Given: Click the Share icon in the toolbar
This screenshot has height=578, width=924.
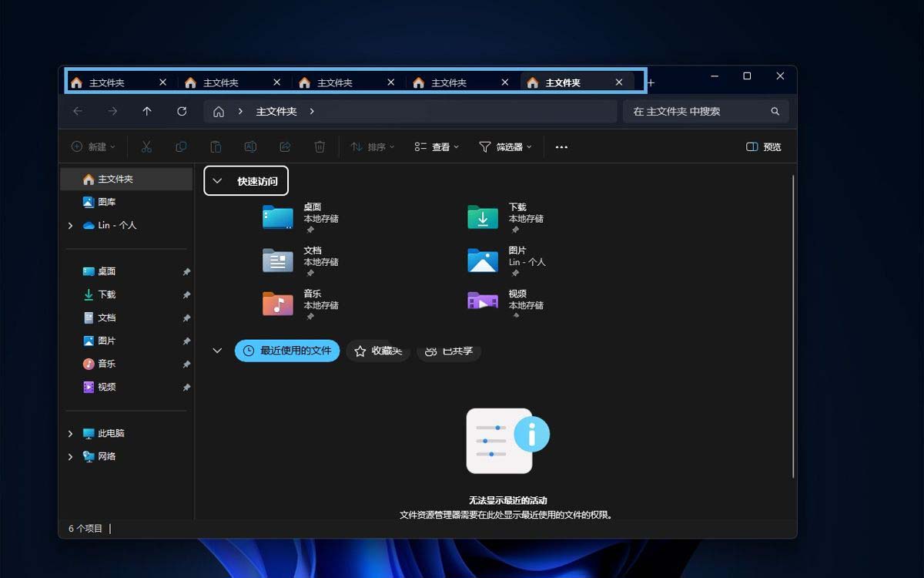Looking at the screenshot, I should [285, 146].
